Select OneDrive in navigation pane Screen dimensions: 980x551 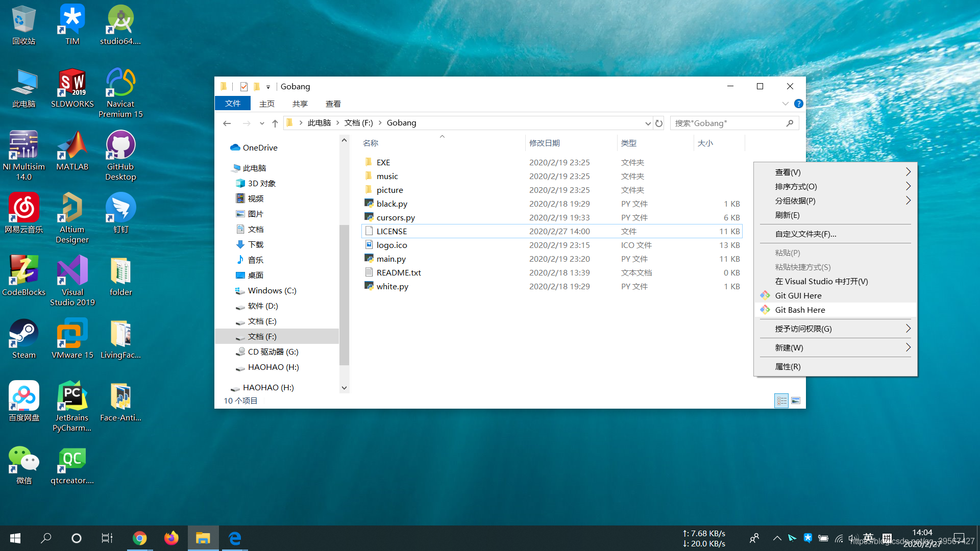[x=260, y=147]
